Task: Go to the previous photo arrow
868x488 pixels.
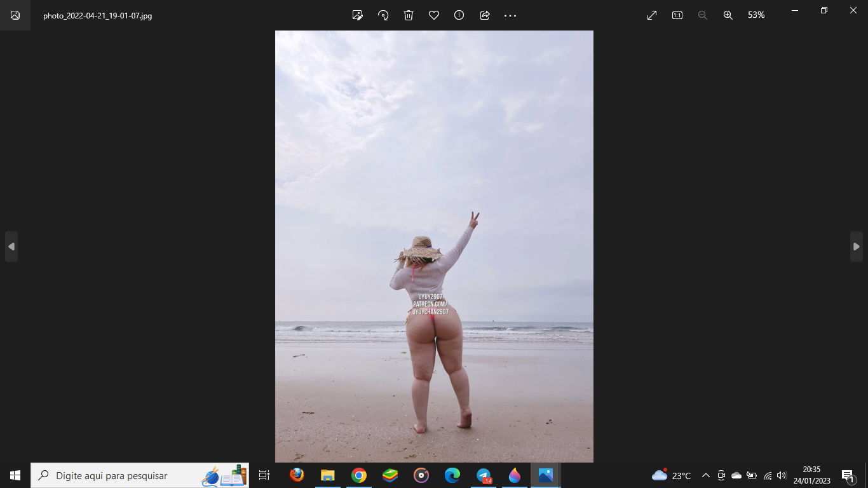Action: 11,247
